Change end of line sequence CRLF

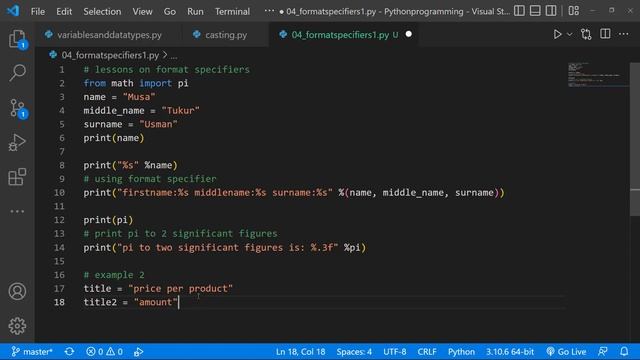427,351
